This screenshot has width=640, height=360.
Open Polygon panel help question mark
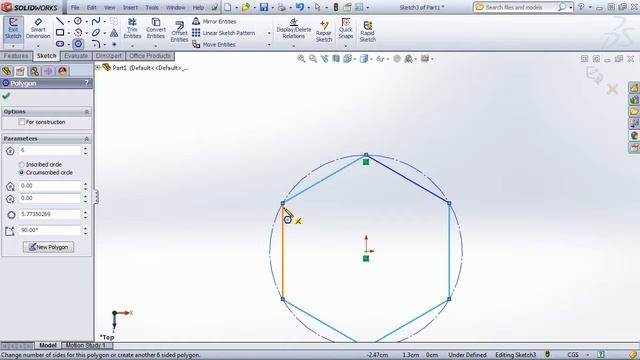click(87, 83)
